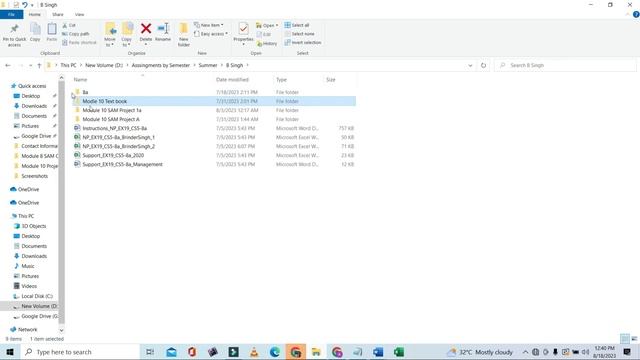
Task: Click Select all in ribbon
Action: click(297, 25)
